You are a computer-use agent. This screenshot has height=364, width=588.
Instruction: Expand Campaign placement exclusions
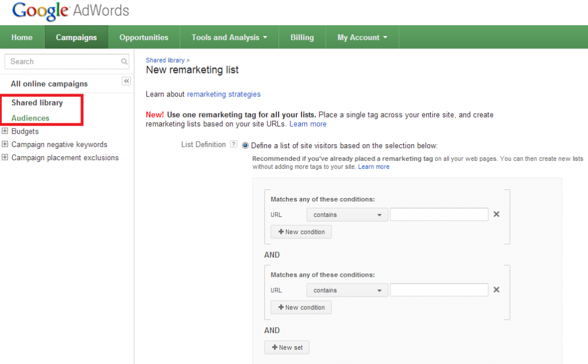5,157
